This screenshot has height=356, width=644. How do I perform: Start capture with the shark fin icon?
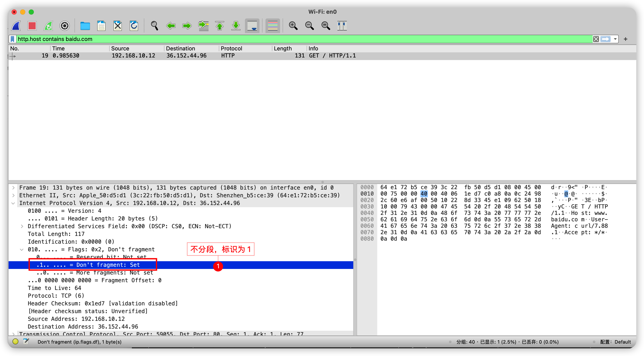16,26
